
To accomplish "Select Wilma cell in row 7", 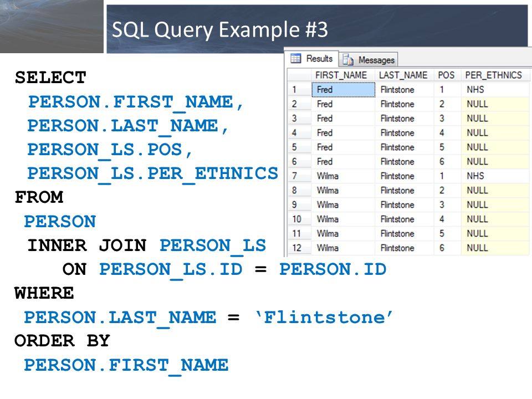I will [x=343, y=176].
